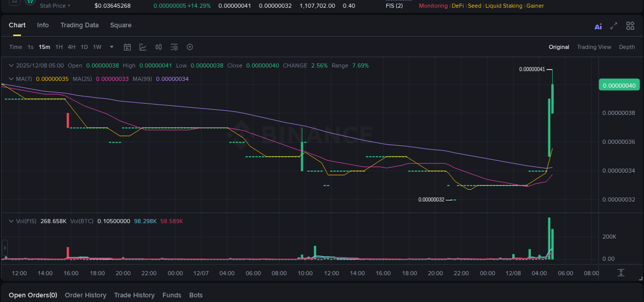644x302 pixels.
Task: Open the jump-to-date calendar tool
Action: (x=127, y=47)
